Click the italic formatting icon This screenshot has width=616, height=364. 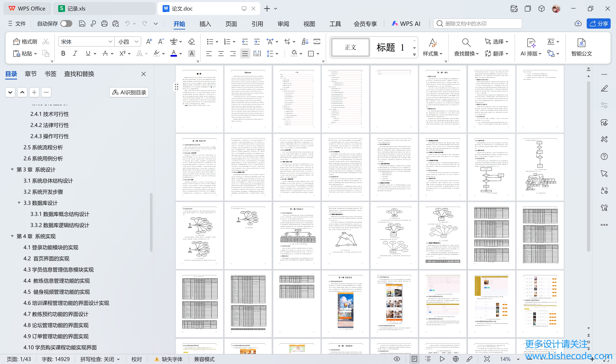tap(75, 53)
